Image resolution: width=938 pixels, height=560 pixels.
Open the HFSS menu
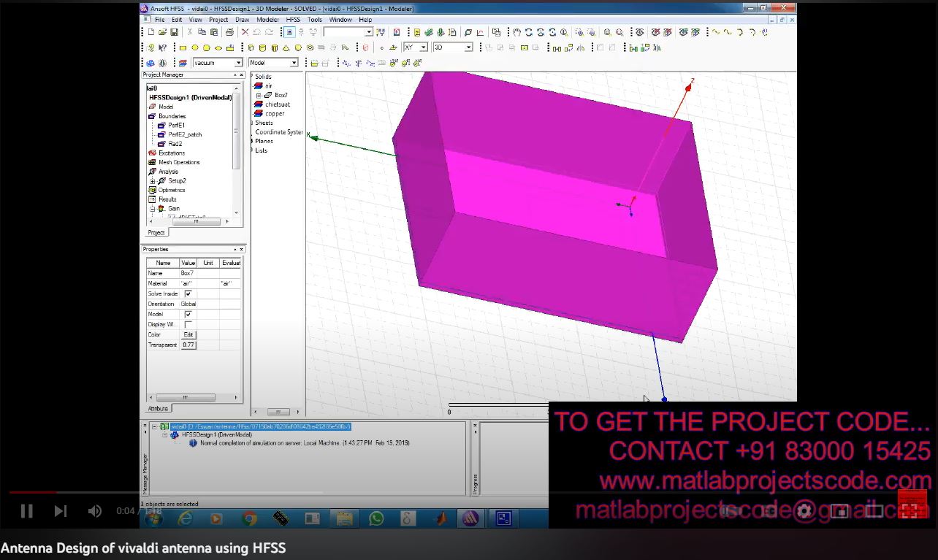pyautogui.click(x=292, y=20)
